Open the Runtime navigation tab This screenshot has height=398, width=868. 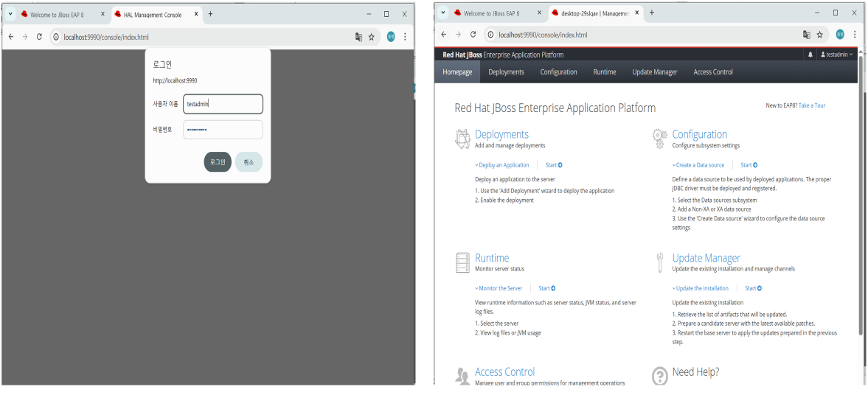605,72
